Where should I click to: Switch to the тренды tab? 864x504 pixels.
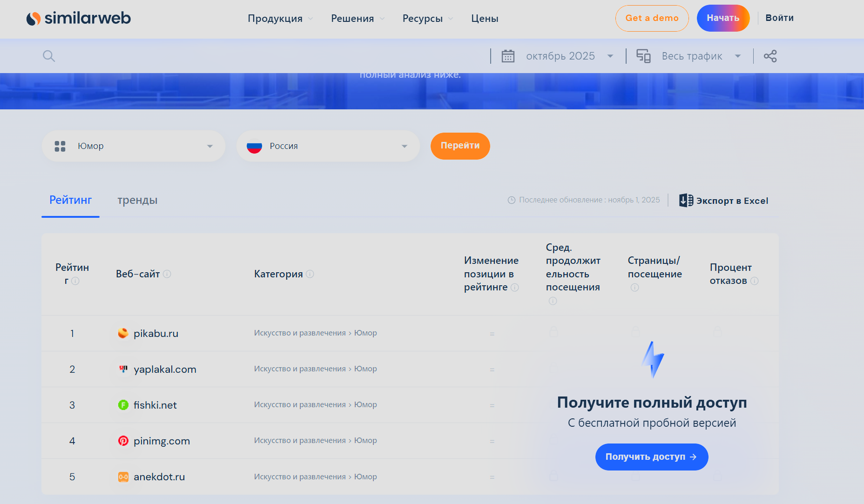137,200
